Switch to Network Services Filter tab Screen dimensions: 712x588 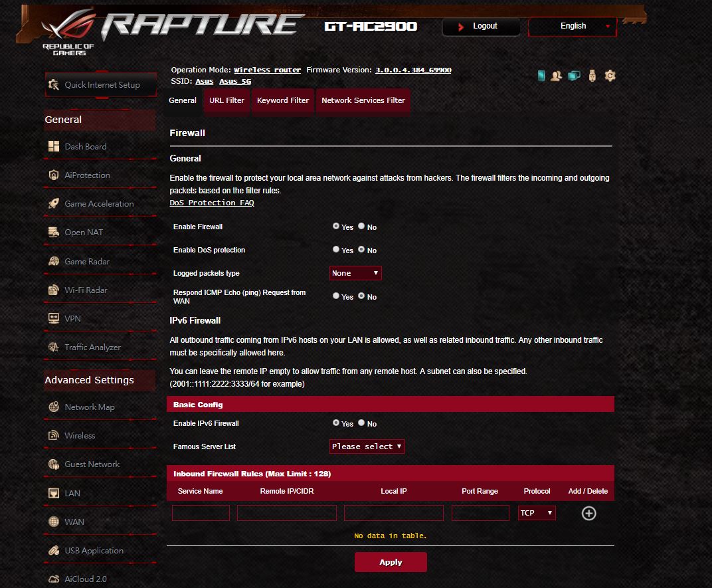pyautogui.click(x=363, y=100)
